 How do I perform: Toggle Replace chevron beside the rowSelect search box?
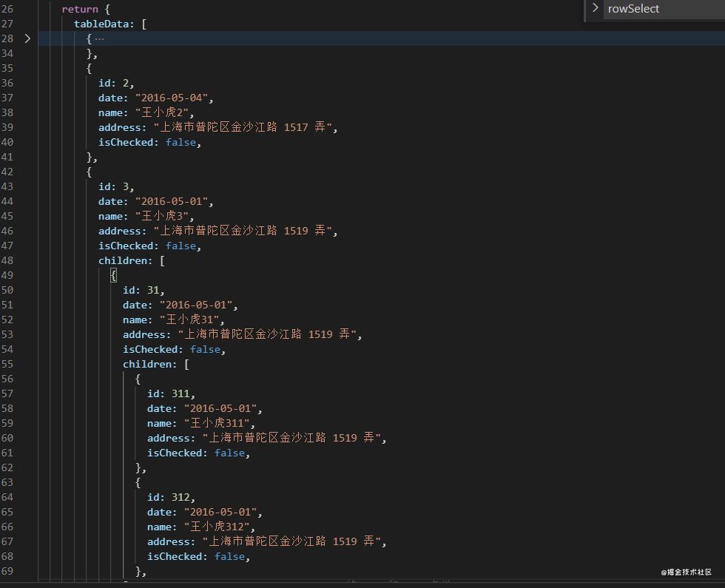click(595, 8)
